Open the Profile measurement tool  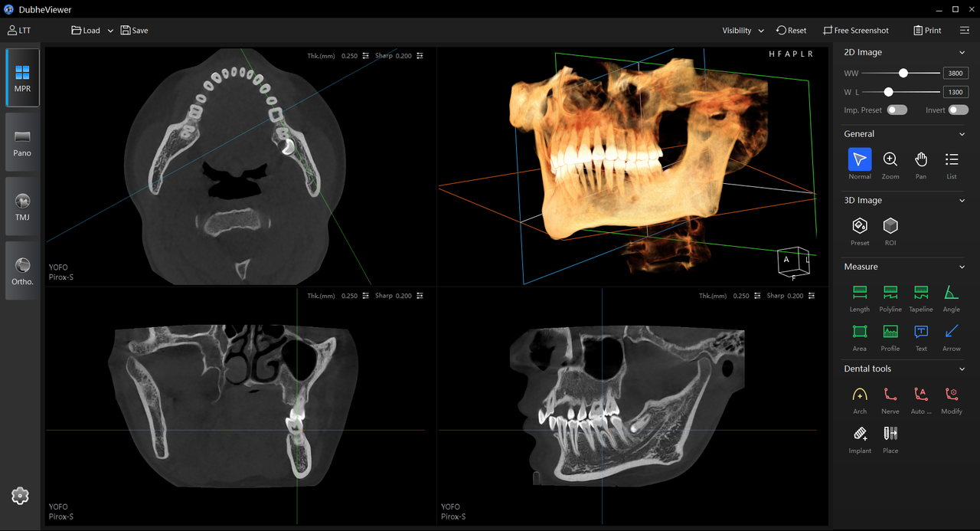890,331
